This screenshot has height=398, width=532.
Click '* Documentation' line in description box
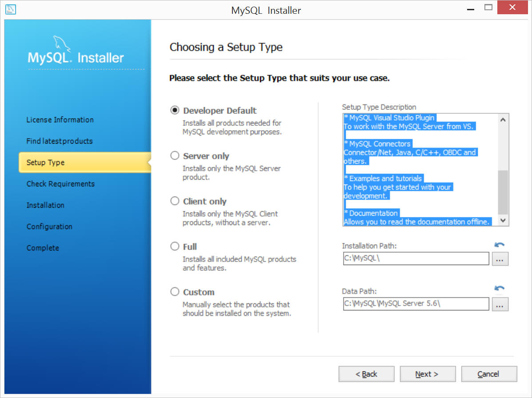tap(372, 213)
